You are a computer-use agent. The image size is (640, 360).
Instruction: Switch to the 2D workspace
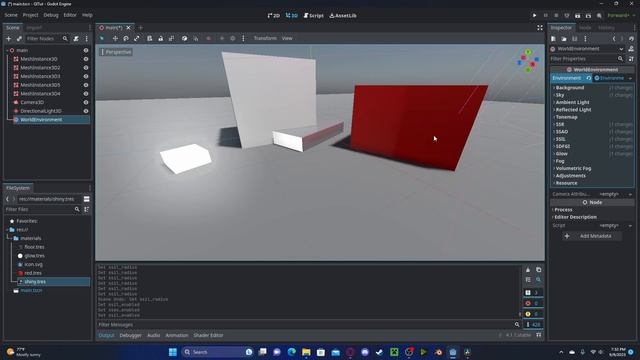point(274,16)
